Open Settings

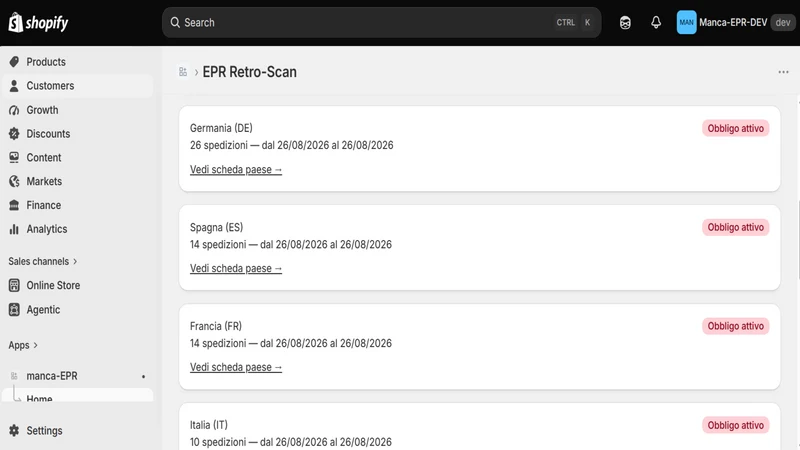[44, 431]
